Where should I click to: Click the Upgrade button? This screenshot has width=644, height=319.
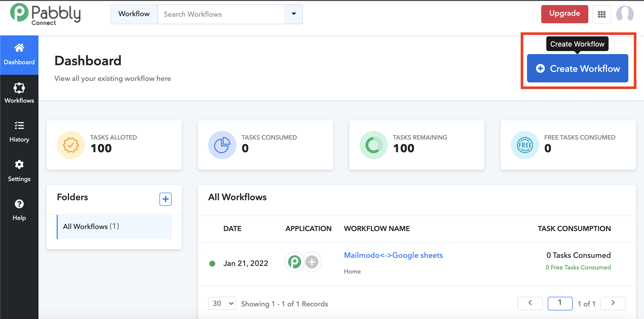pos(564,14)
